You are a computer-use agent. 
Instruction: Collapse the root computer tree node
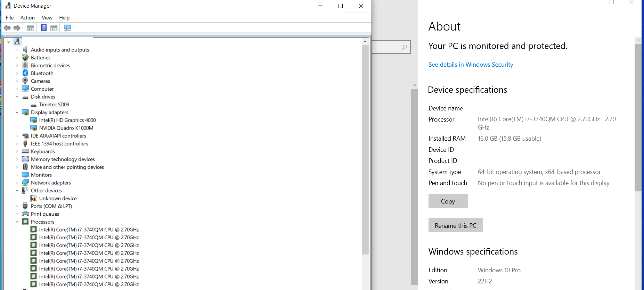[9, 42]
